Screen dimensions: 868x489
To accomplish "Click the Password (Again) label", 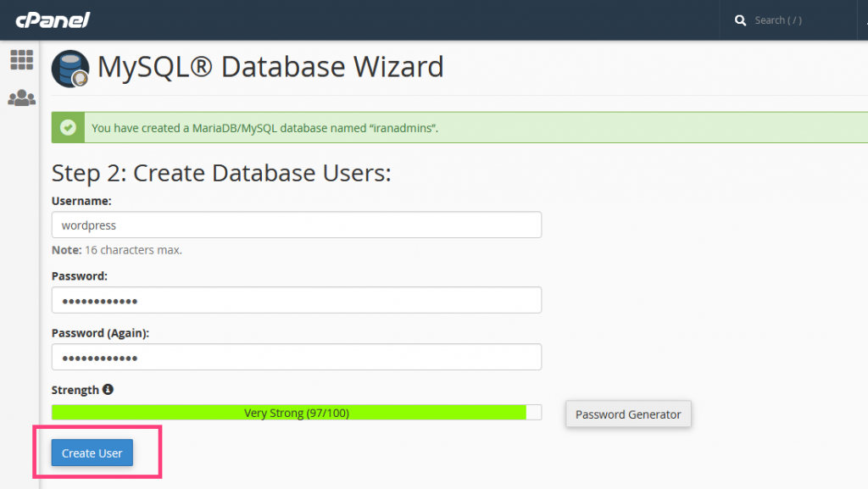I will [x=100, y=333].
